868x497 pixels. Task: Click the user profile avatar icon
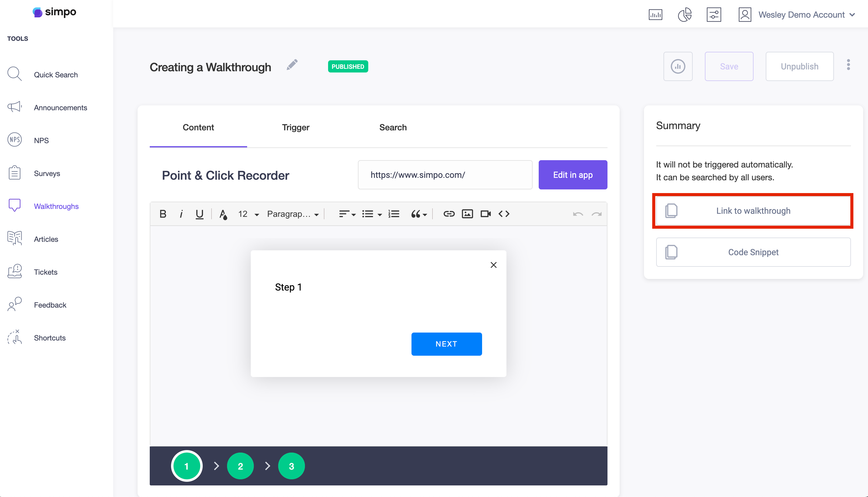click(x=745, y=15)
